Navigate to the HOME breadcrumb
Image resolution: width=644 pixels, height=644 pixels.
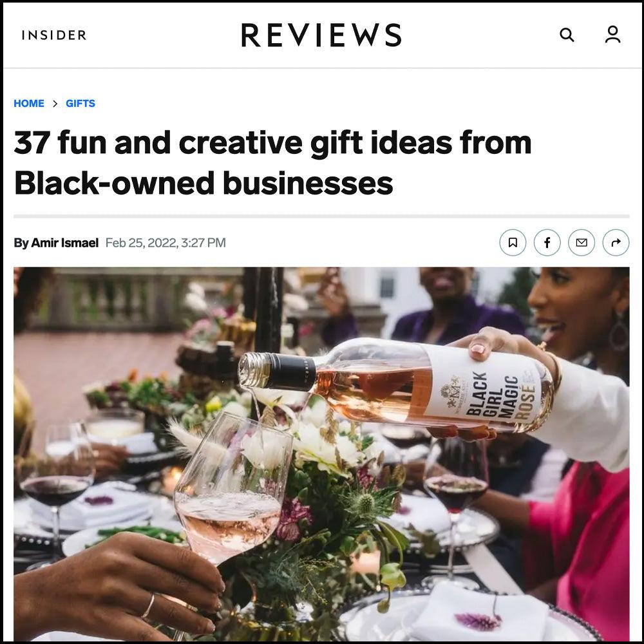29,104
